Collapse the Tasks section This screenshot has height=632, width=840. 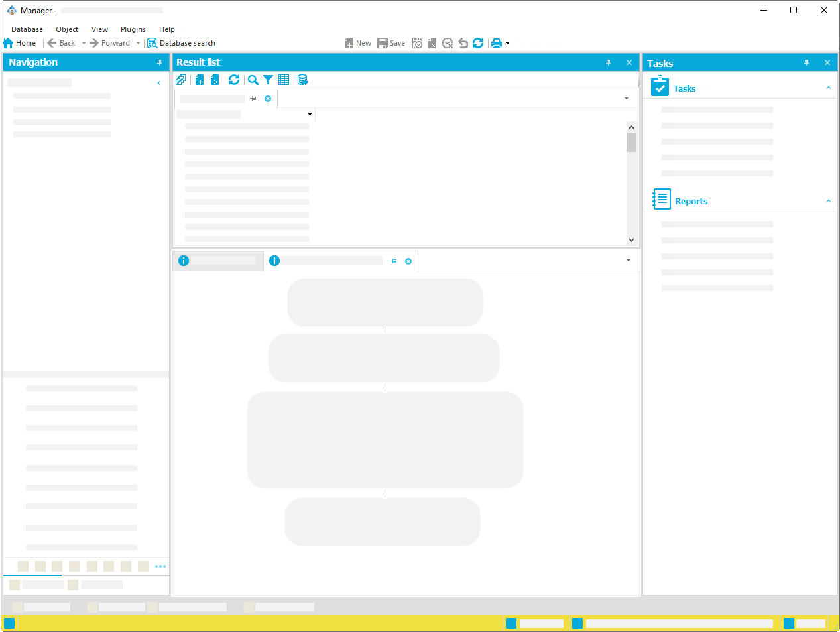coord(829,88)
